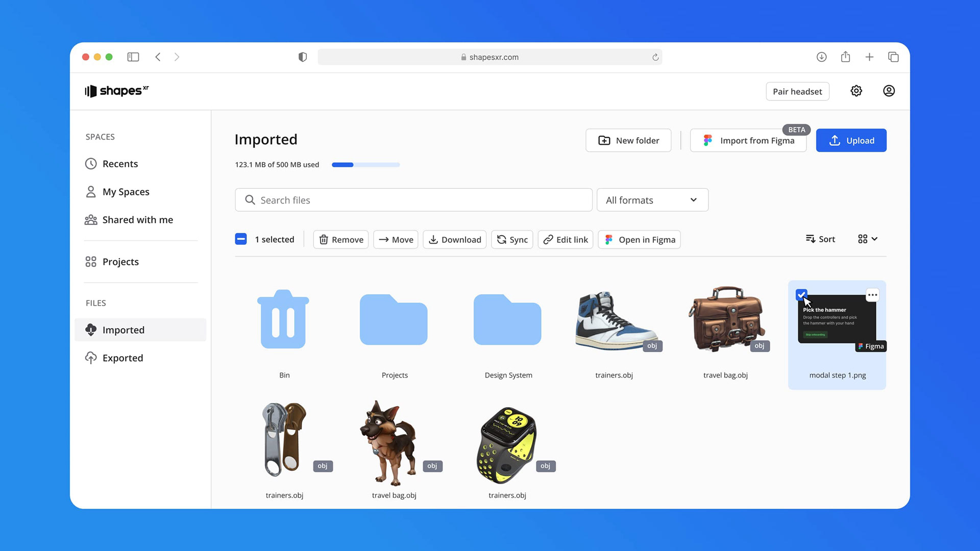This screenshot has height=551, width=980.
Task: Open the grid view mode dropdown
Action: pyautogui.click(x=867, y=239)
